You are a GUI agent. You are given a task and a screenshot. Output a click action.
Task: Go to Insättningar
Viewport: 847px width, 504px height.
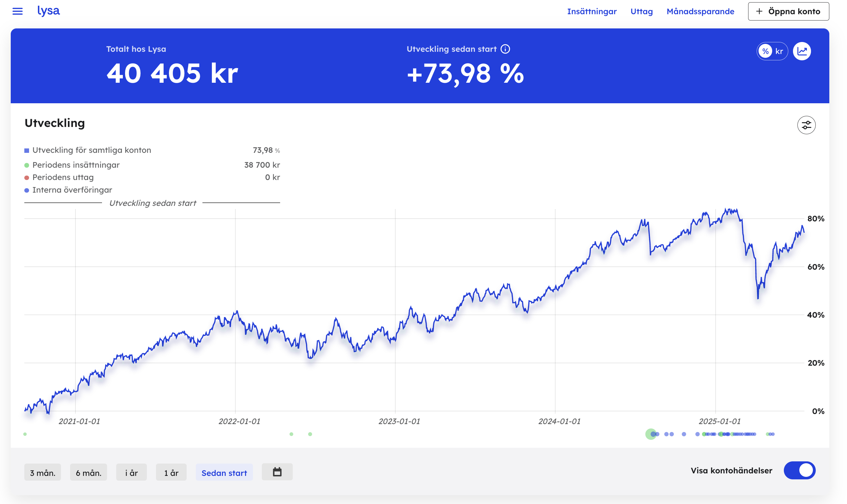tap(592, 11)
